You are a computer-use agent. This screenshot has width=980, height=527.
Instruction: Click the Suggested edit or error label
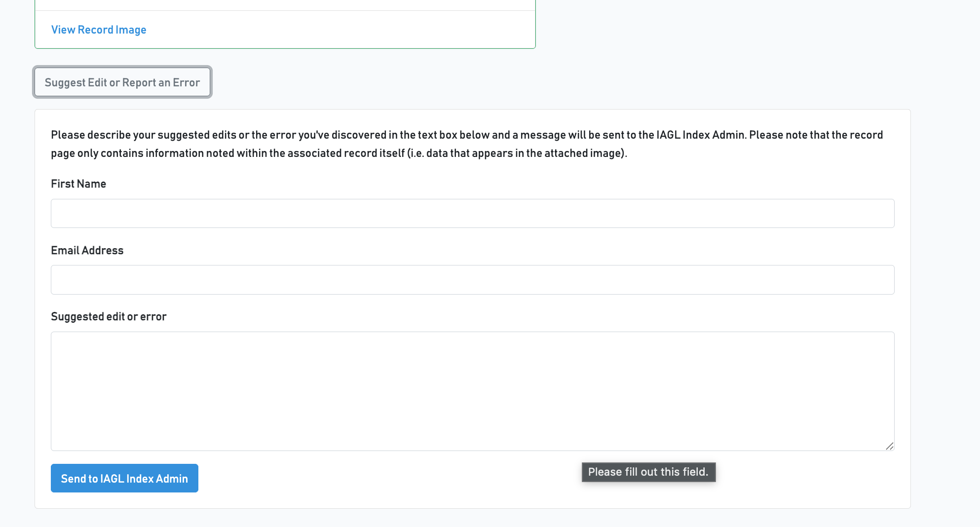pos(109,316)
